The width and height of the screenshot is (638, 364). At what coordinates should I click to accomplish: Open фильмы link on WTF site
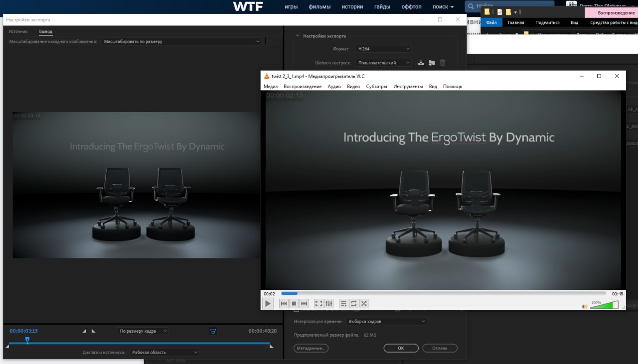click(x=319, y=7)
